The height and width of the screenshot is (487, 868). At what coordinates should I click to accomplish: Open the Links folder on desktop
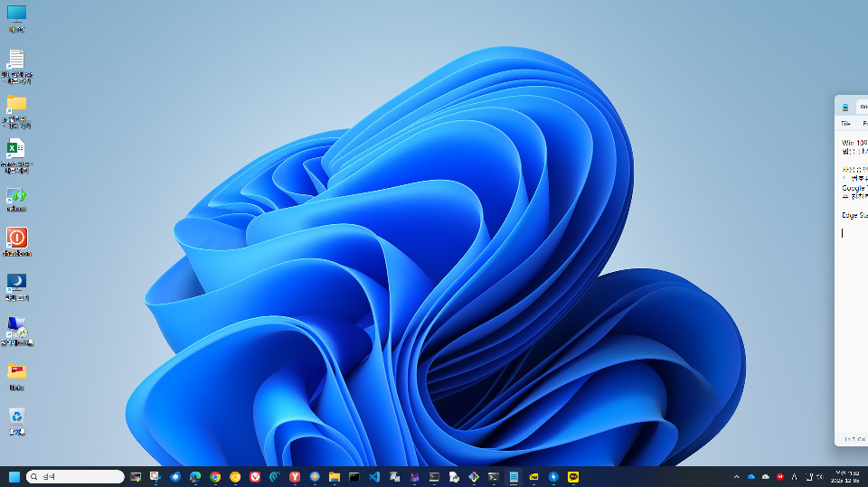(16, 376)
